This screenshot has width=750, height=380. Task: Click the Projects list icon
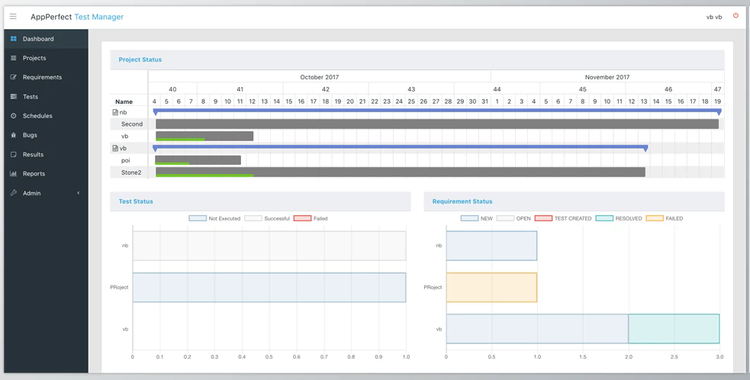(x=13, y=58)
